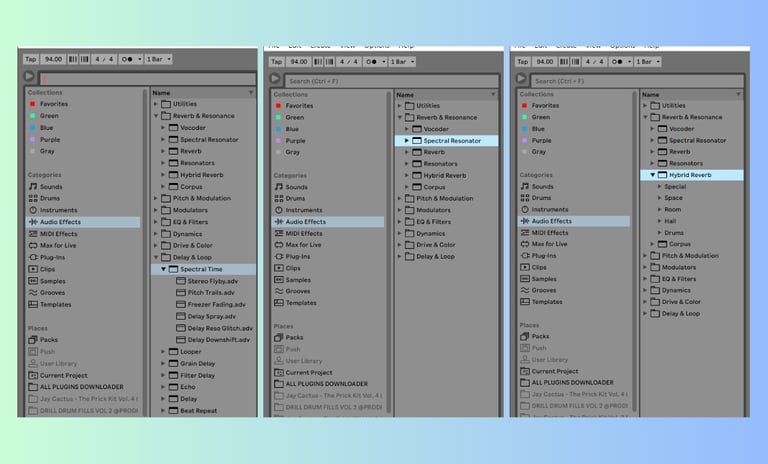Image resolution: width=768 pixels, height=464 pixels.
Task: Select Vocoder folder in middle panel
Action: pyautogui.click(x=430, y=129)
